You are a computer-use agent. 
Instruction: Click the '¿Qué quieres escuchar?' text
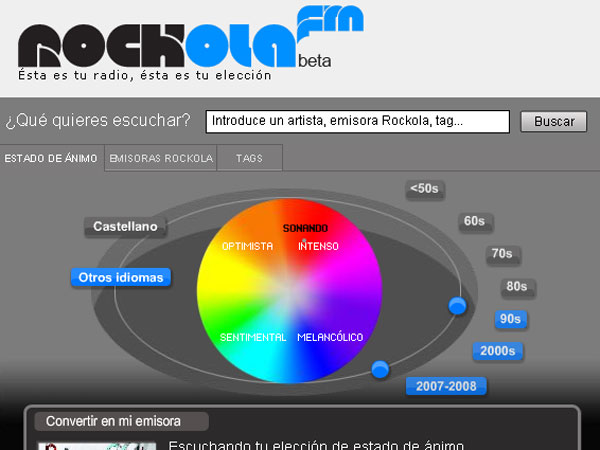[98, 121]
